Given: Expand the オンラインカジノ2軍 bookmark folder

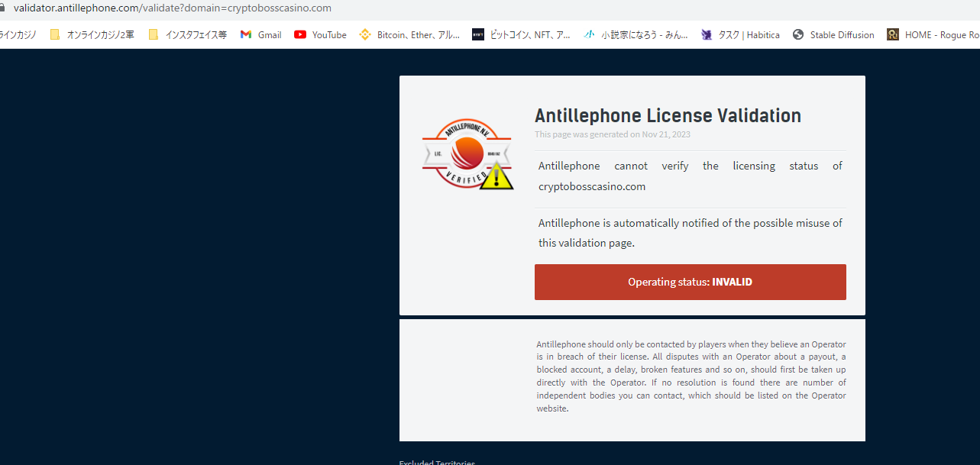Looking at the screenshot, I should (x=92, y=34).
